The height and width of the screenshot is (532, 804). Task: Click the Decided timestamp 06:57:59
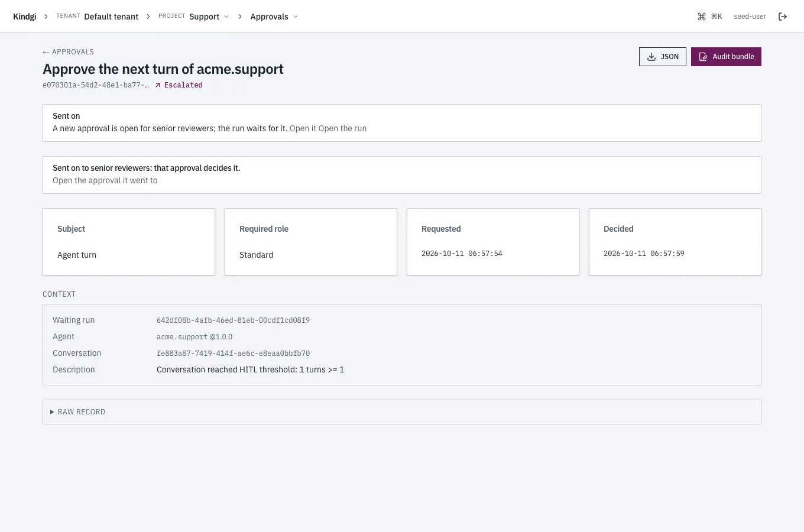coord(644,254)
